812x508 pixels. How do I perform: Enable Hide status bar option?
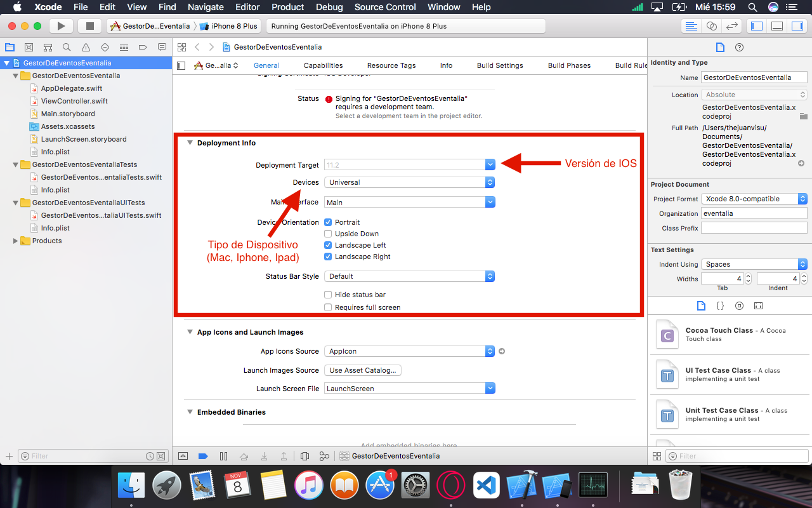[328, 295]
